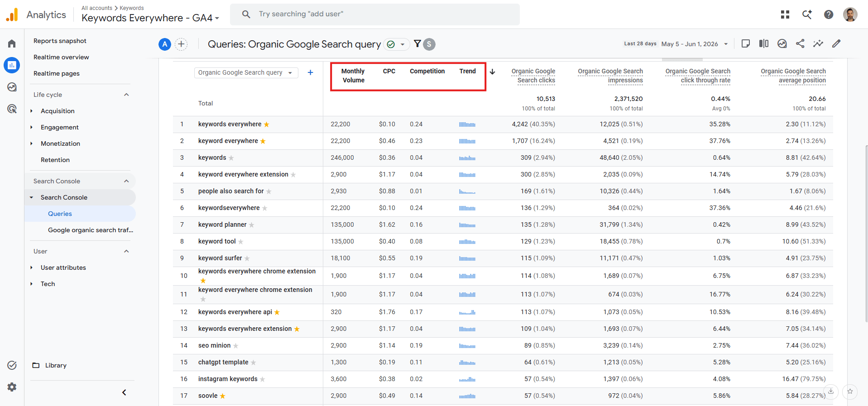The height and width of the screenshot is (406, 868).
Task: Select the 'A' all users segment badge
Action: pos(165,44)
